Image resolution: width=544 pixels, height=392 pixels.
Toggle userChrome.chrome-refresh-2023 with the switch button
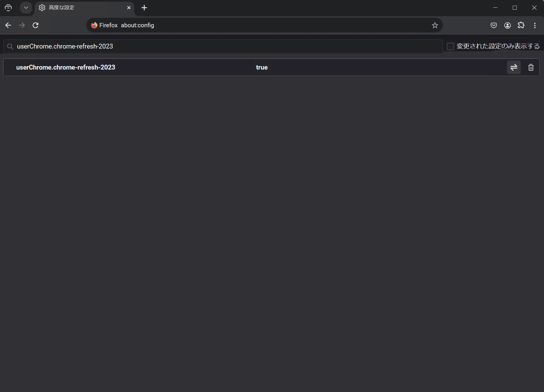(514, 67)
